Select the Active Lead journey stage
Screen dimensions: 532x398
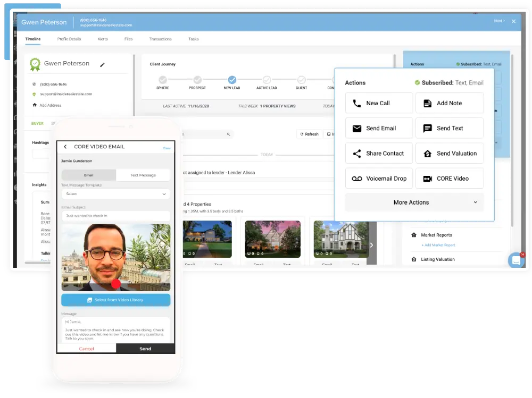(x=267, y=80)
